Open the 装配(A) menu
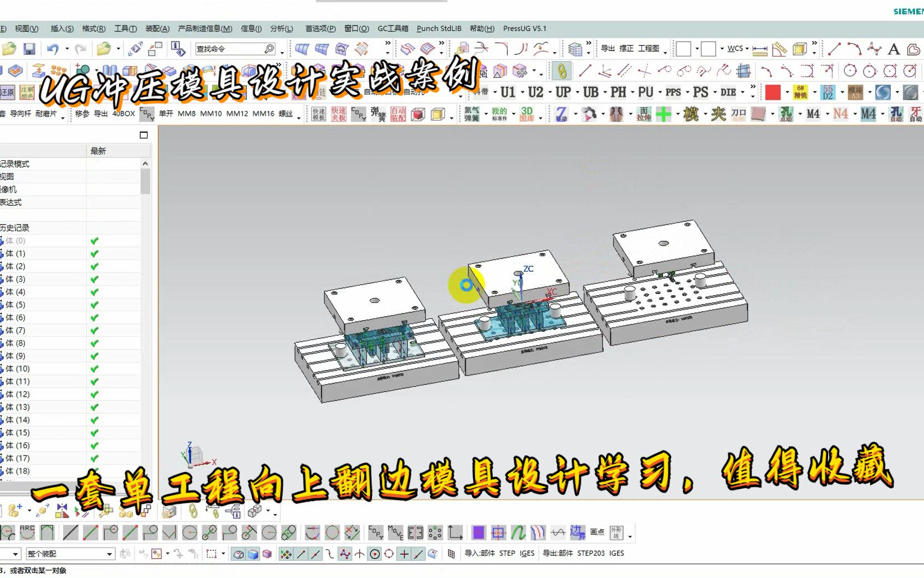Screen dimensions: 924x578 [x=157, y=28]
